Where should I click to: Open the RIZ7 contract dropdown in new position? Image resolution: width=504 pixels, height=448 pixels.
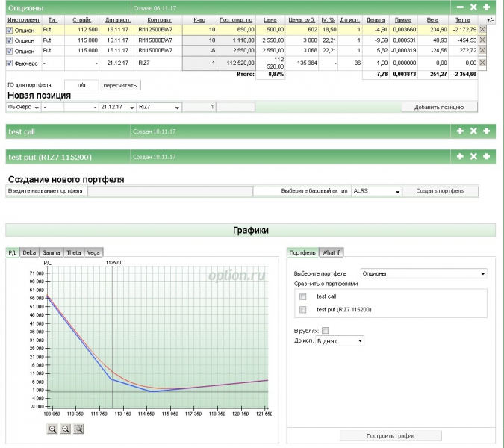click(x=159, y=107)
